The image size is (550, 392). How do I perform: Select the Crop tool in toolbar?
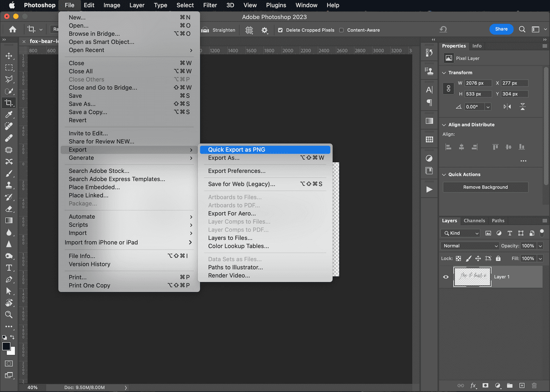[x=9, y=103]
